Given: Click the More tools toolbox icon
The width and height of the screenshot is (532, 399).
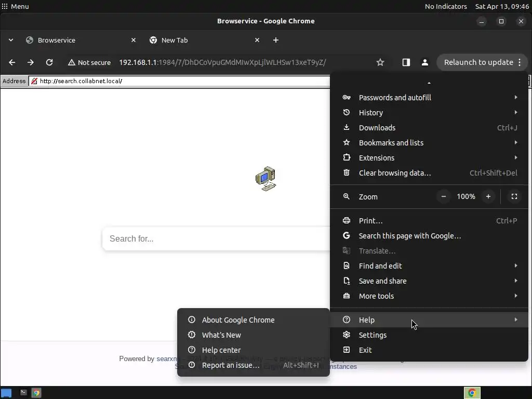Looking at the screenshot, I should coord(347,296).
